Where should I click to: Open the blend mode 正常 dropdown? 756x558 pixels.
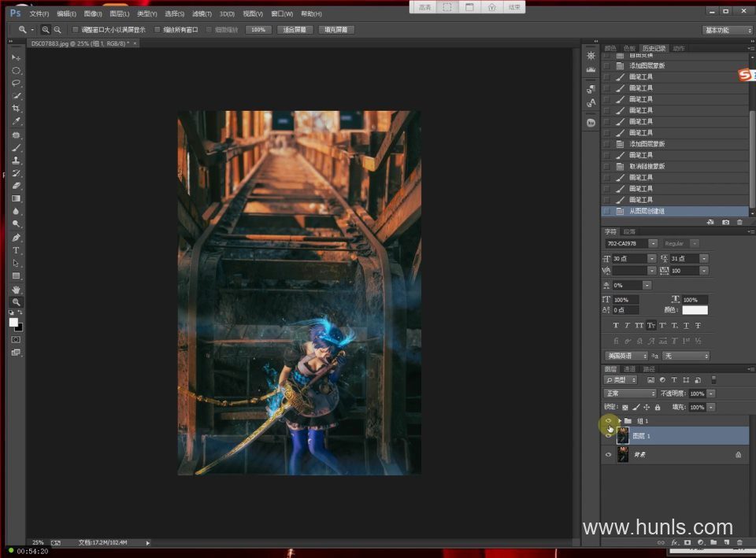tap(630, 394)
